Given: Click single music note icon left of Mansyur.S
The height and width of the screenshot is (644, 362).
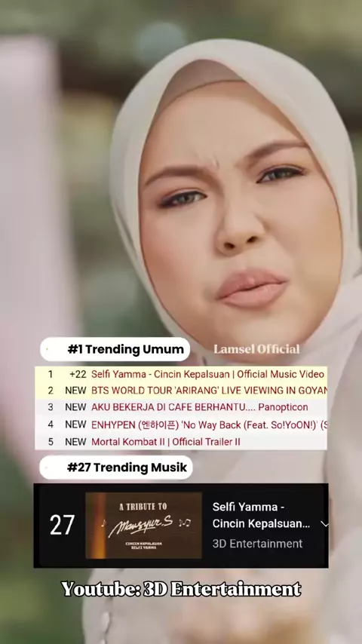Looking at the screenshot, I should coord(104,523).
